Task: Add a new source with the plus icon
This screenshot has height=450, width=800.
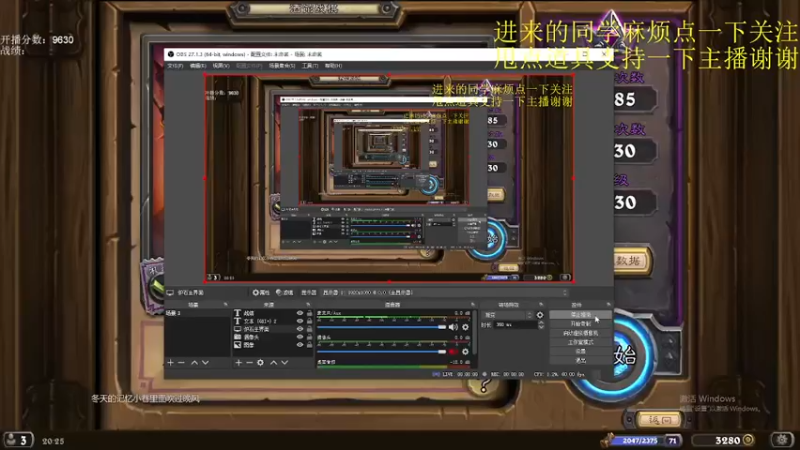Action: (238, 363)
